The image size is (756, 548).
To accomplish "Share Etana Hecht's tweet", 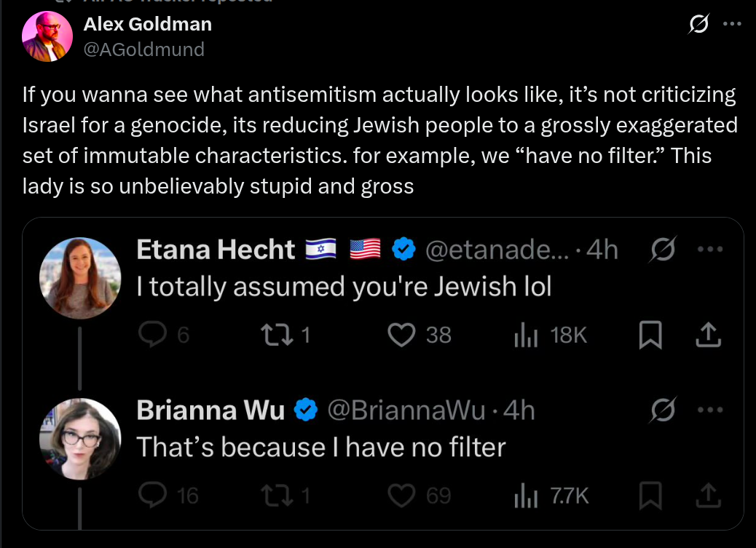I will [x=708, y=335].
